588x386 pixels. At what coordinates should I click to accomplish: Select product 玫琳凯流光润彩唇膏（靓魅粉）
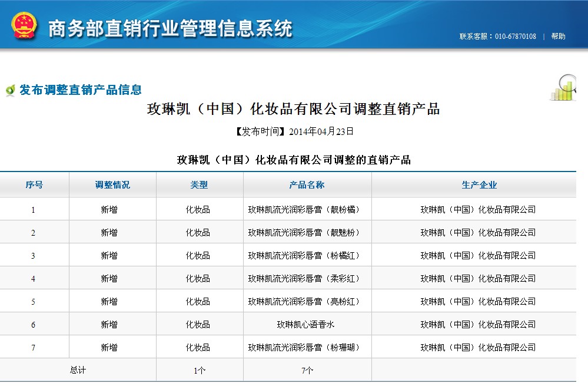pyautogui.click(x=304, y=233)
